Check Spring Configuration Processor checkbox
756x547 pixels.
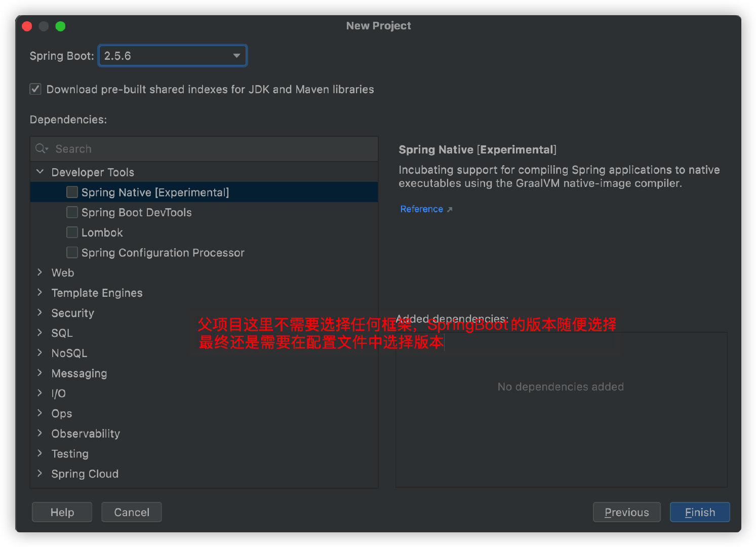pyautogui.click(x=72, y=252)
